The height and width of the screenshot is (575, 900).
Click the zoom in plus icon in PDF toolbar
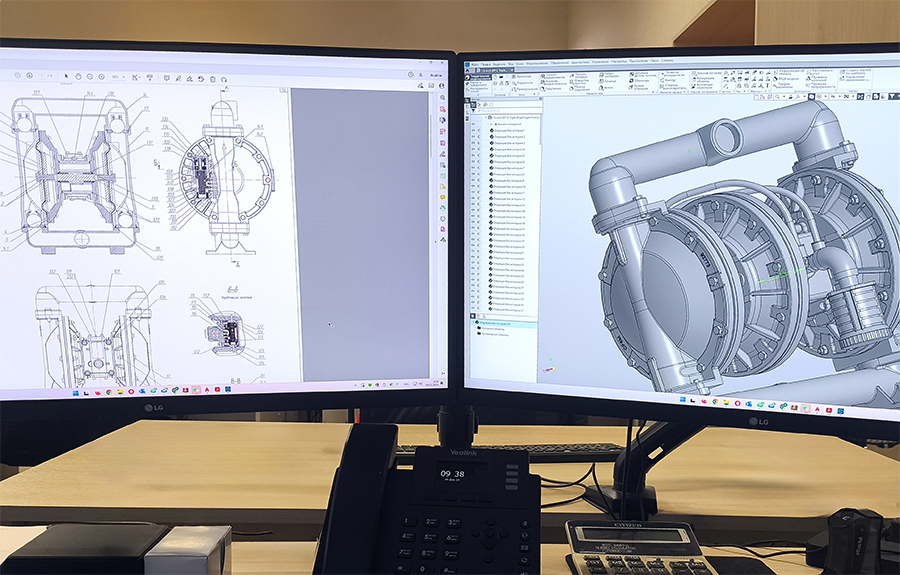101,76
